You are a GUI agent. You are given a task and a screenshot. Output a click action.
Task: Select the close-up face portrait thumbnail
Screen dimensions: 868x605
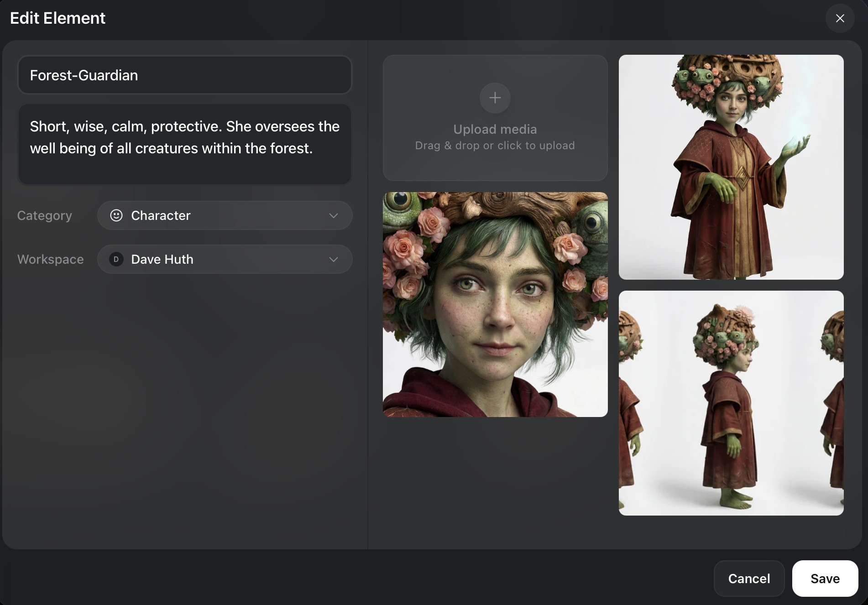click(x=495, y=304)
